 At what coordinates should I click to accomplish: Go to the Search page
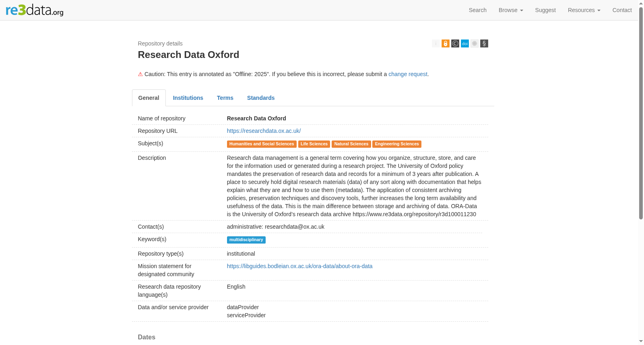coord(478,10)
